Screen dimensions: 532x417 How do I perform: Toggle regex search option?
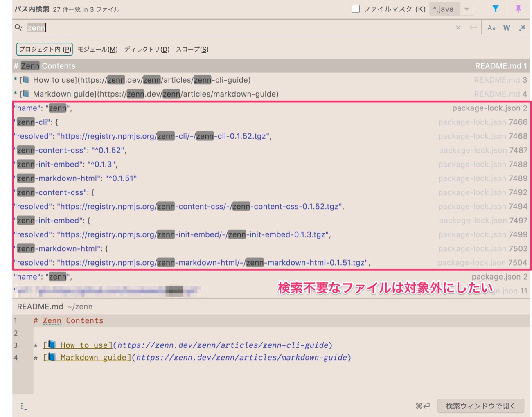522,28
